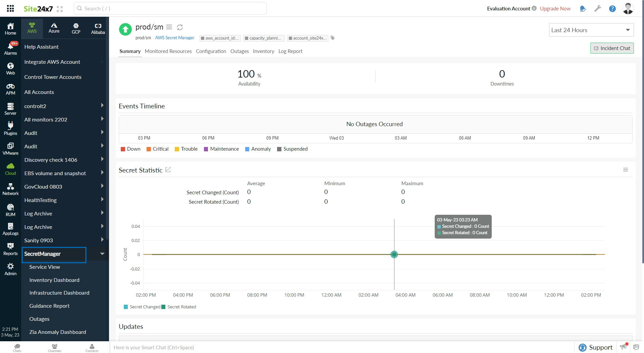Image resolution: width=644 pixels, height=353 pixels.
Task: Switch to the Monitored Resources tab
Action: 168,51
